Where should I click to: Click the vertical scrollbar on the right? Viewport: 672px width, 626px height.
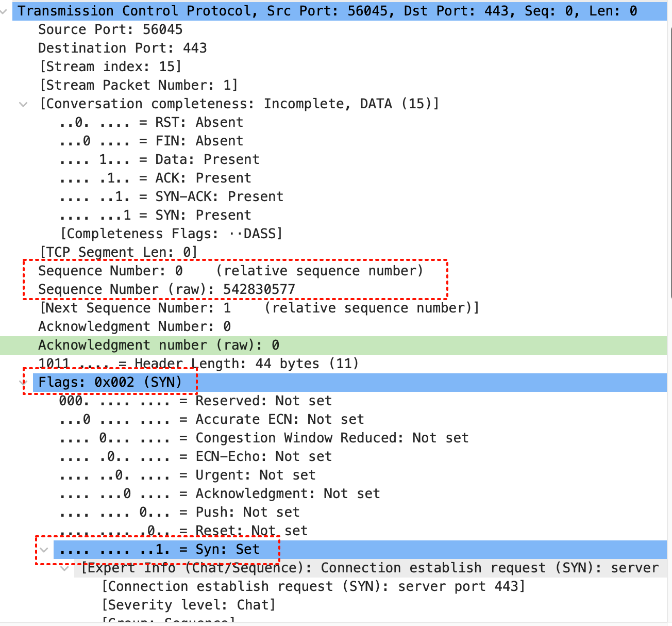point(669,155)
